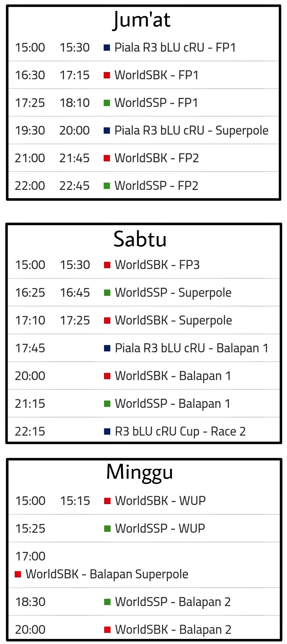The width and height of the screenshot is (287, 644).
Task: Click the 22:45 end time of WorldSSP - FP2
Action: (75, 186)
